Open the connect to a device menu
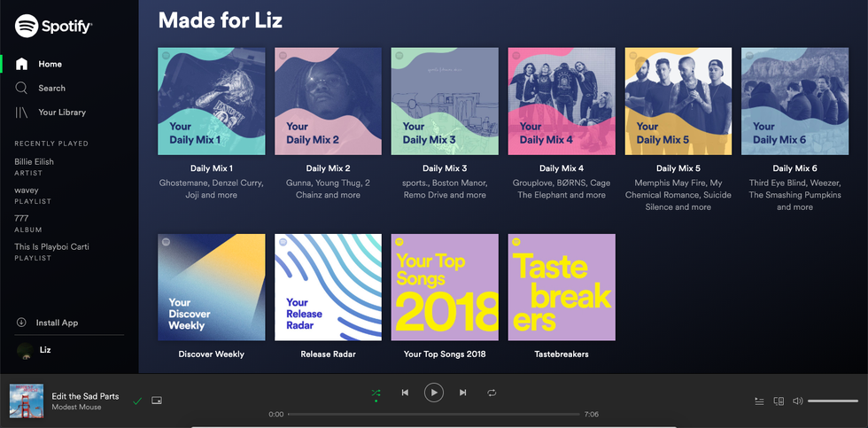 [779, 401]
